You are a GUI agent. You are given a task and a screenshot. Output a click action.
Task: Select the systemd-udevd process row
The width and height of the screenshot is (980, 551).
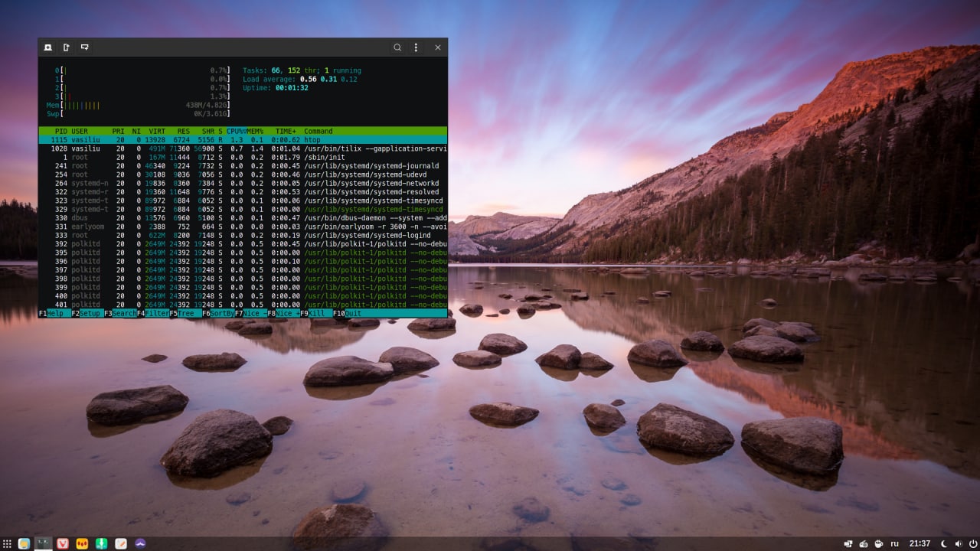(x=243, y=174)
